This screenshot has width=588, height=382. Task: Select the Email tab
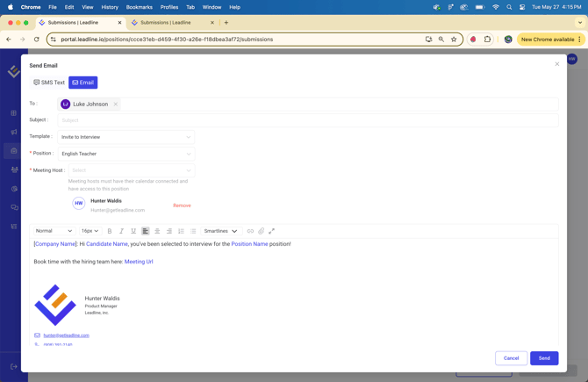pyautogui.click(x=82, y=83)
